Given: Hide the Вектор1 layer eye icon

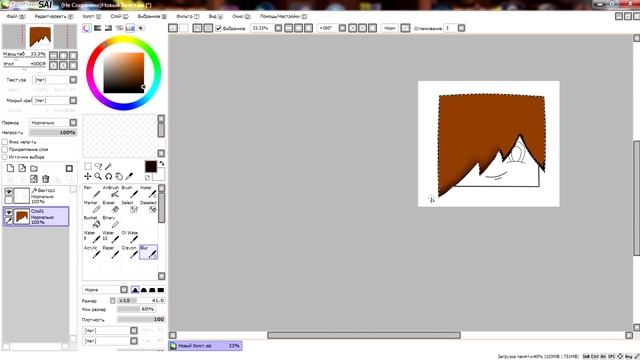Looking at the screenshot, I should (x=8, y=191).
